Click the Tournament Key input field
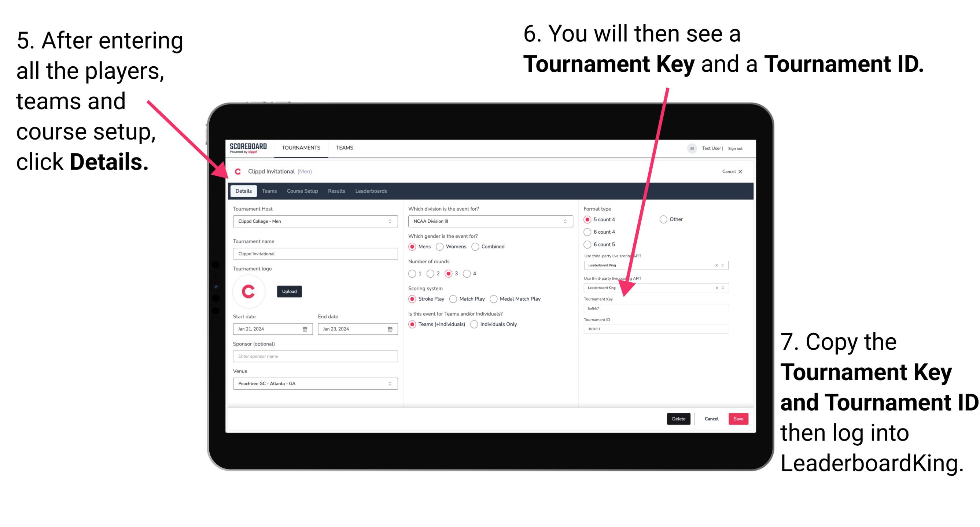The height and width of the screenshot is (527, 980). coord(657,308)
